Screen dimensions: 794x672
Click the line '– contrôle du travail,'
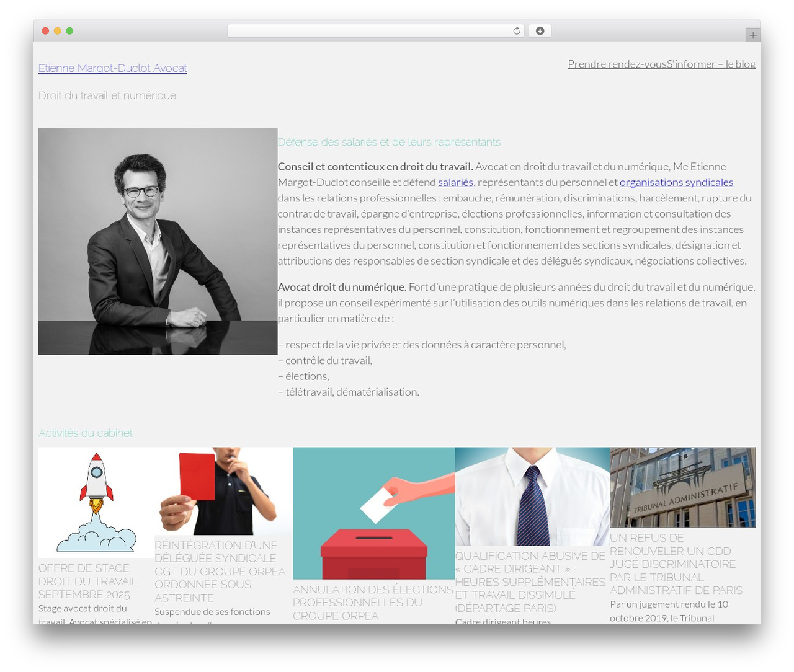(325, 360)
